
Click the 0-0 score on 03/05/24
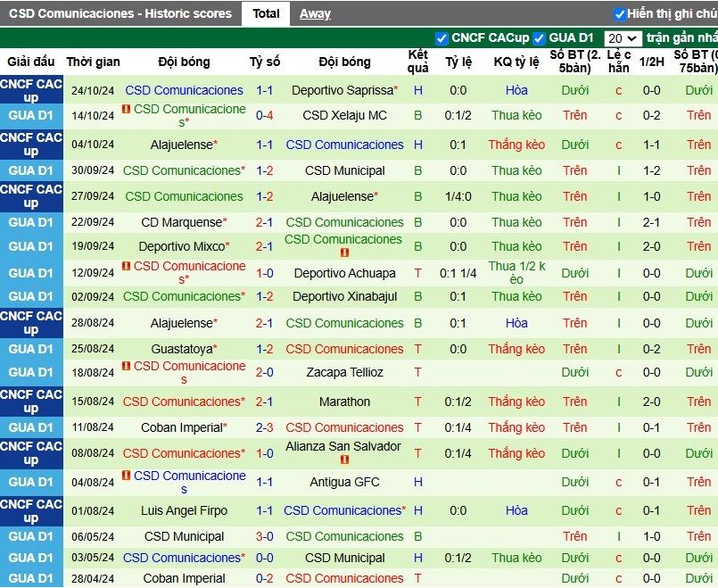point(265,558)
